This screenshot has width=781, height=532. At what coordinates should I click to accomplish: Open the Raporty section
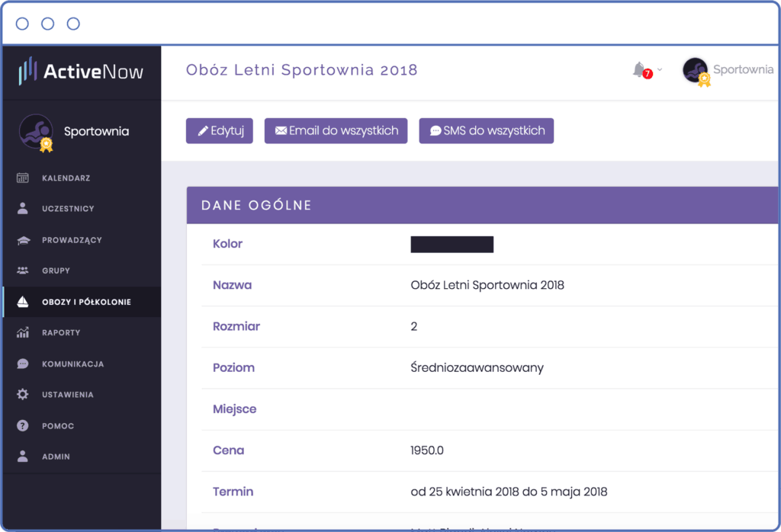coord(61,332)
